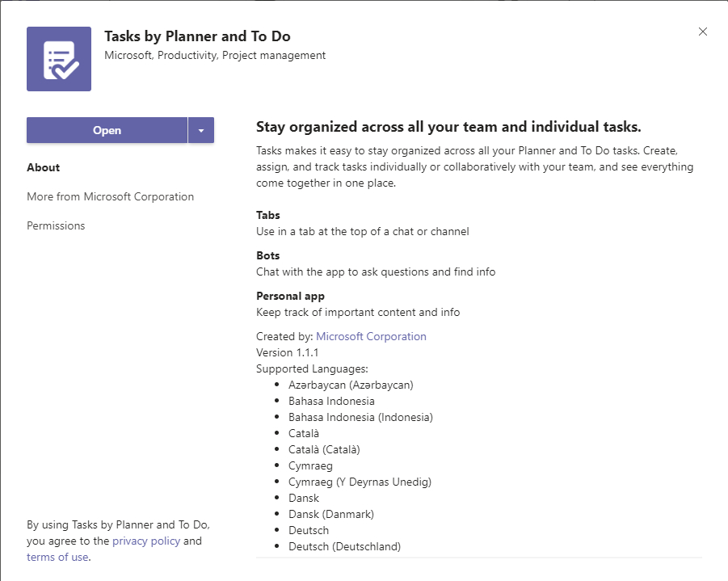Click 'Chat with the app to ask questions' text
This screenshot has width=728, height=581.
pyautogui.click(x=376, y=272)
